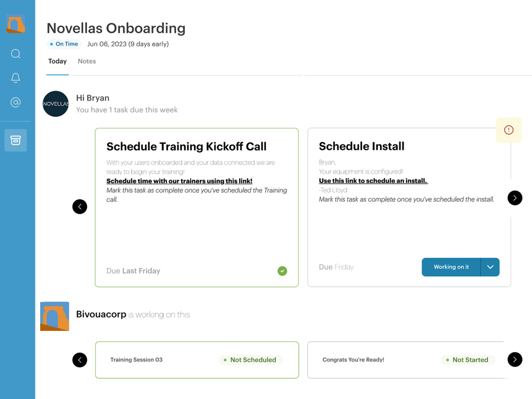Switch to the Notes tab
Viewport: 532px width, 399px height.
[87, 61]
